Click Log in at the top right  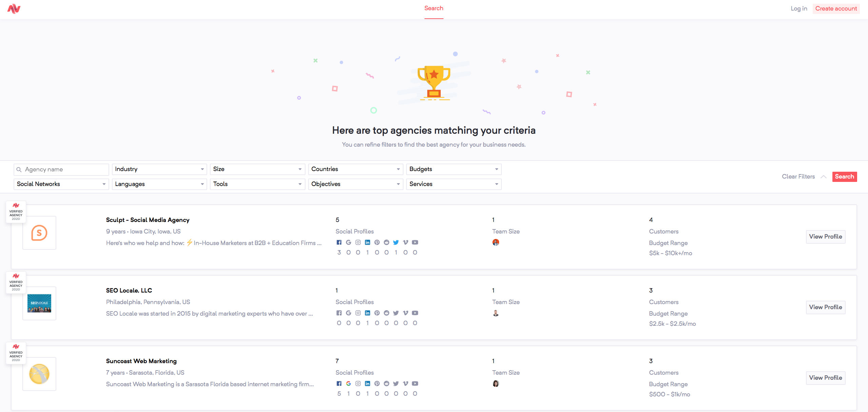[x=798, y=8]
